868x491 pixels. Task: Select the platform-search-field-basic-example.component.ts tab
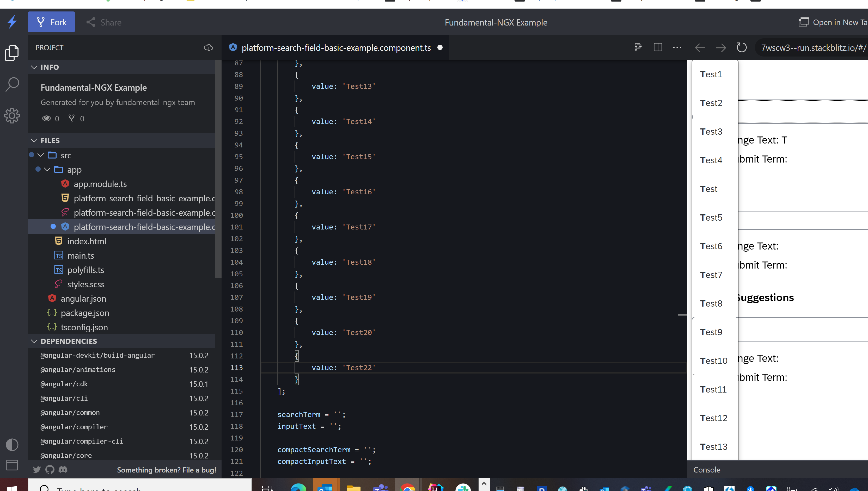point(336,48)
